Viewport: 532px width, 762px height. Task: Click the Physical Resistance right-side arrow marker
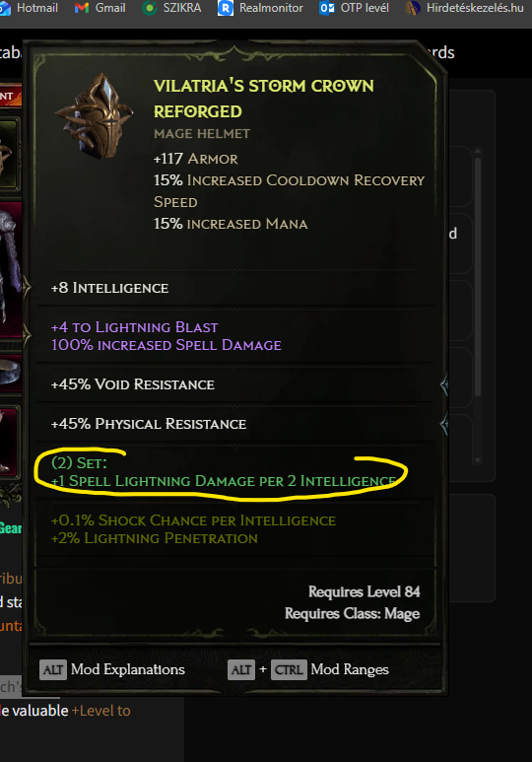tap(443, 425)
